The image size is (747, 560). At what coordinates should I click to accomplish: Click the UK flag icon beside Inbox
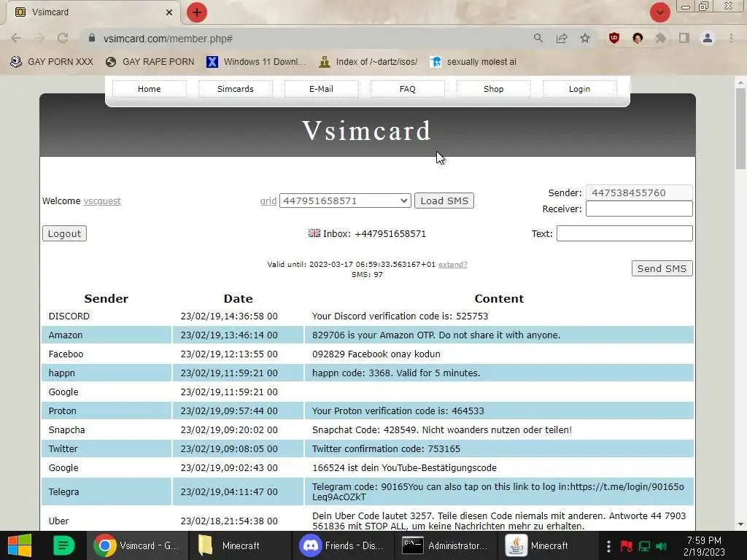pyautogui.click(x=314, y=233)
